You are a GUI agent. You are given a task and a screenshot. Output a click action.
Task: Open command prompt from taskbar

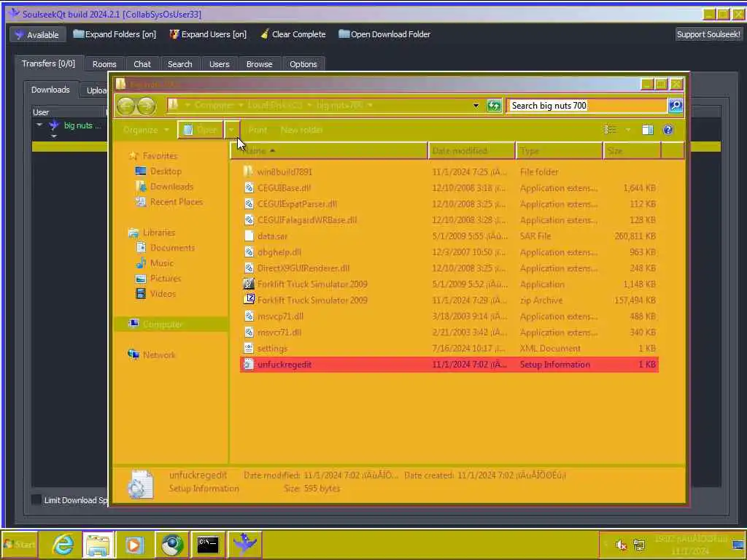208,544
